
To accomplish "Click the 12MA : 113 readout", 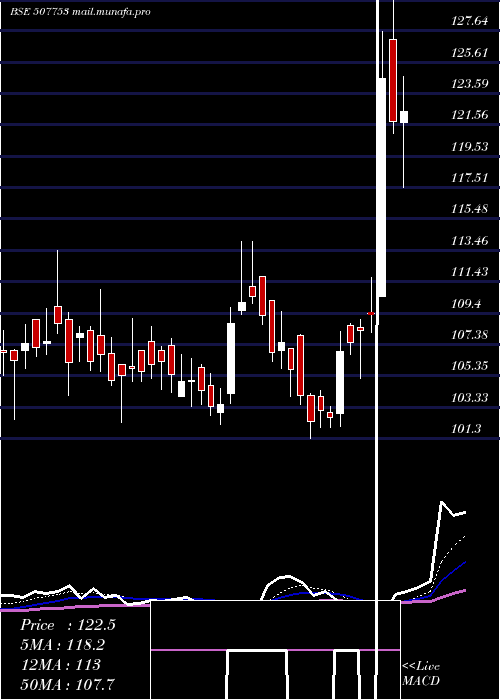I will pos(61,665).
